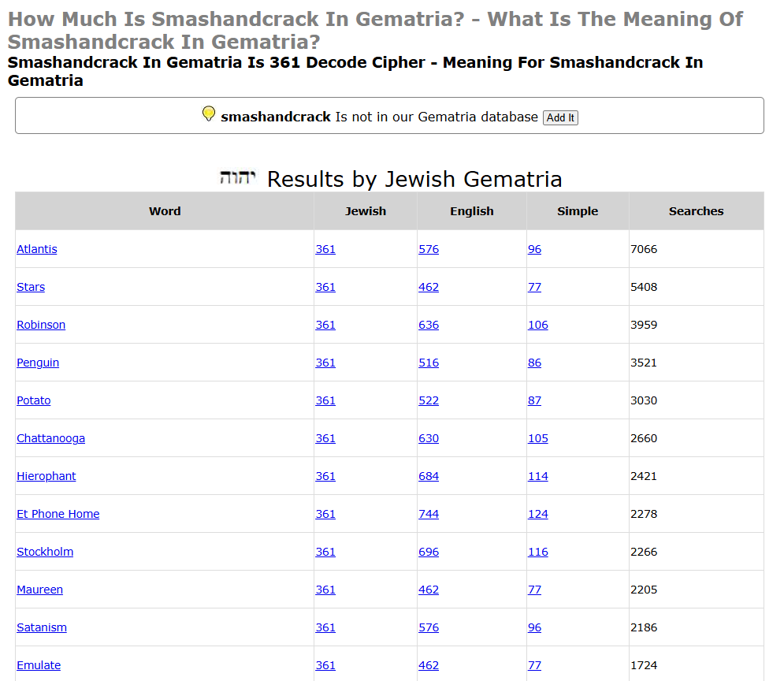Open the Et Phone Home link

[x=58, y=514]
